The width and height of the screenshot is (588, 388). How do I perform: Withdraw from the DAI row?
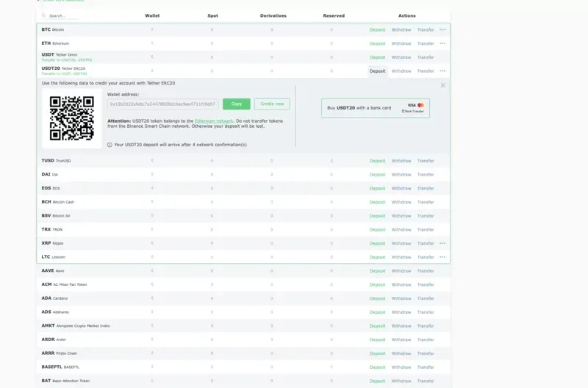(x=401, y=175)
